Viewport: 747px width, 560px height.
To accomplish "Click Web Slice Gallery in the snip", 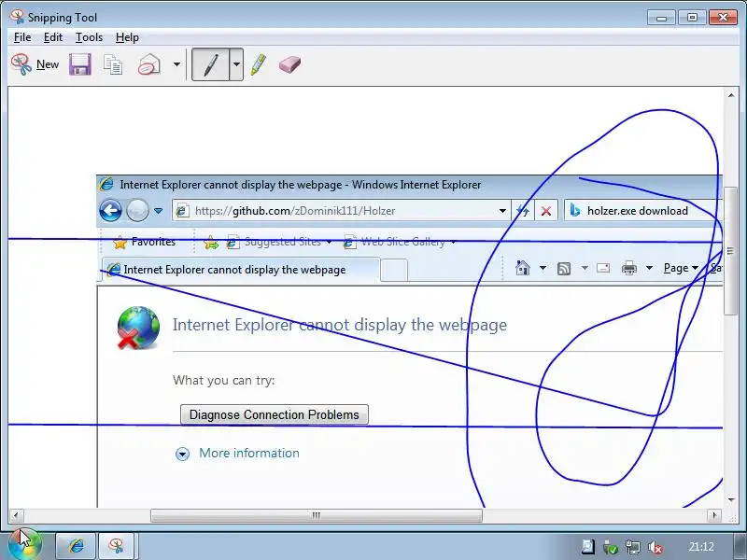I will (400, 242).
